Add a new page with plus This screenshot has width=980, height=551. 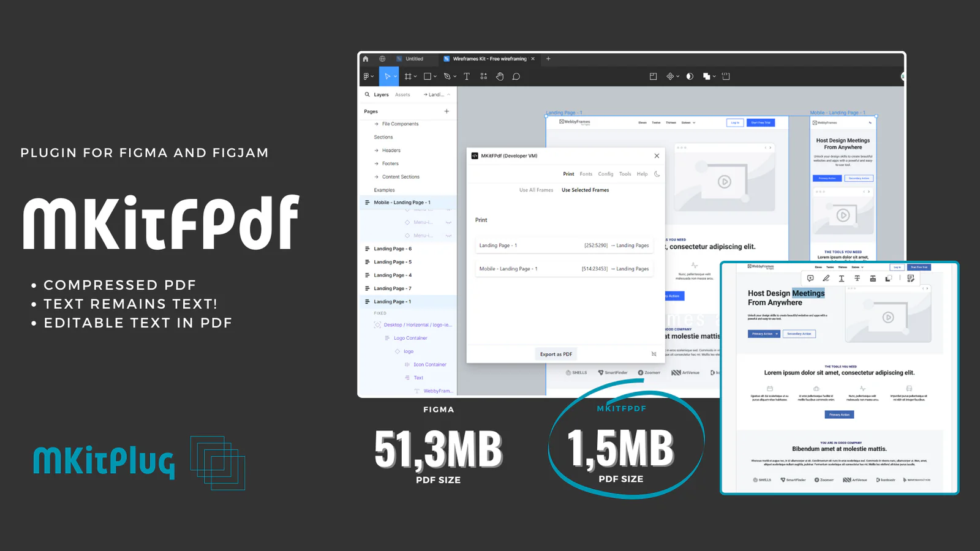click(447, 111)
